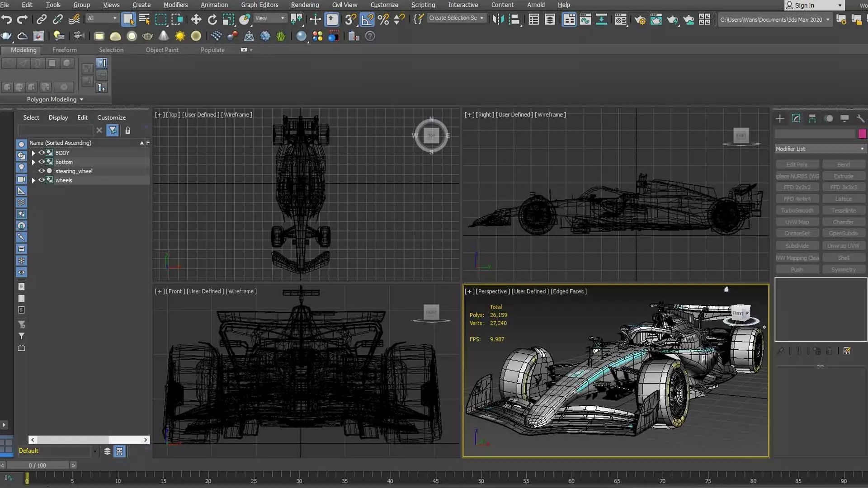Switch to the Freeform ribbon tab
Viewport: 868px width, 488px height.
click(x=65, y=50)
